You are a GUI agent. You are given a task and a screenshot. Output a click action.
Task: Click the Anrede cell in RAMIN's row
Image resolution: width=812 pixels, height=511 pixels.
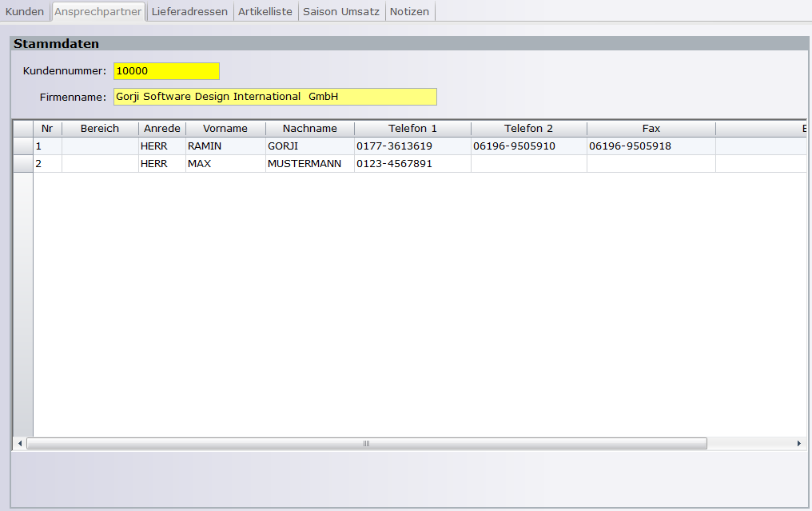pyautogui.click(x=162, y=146)
